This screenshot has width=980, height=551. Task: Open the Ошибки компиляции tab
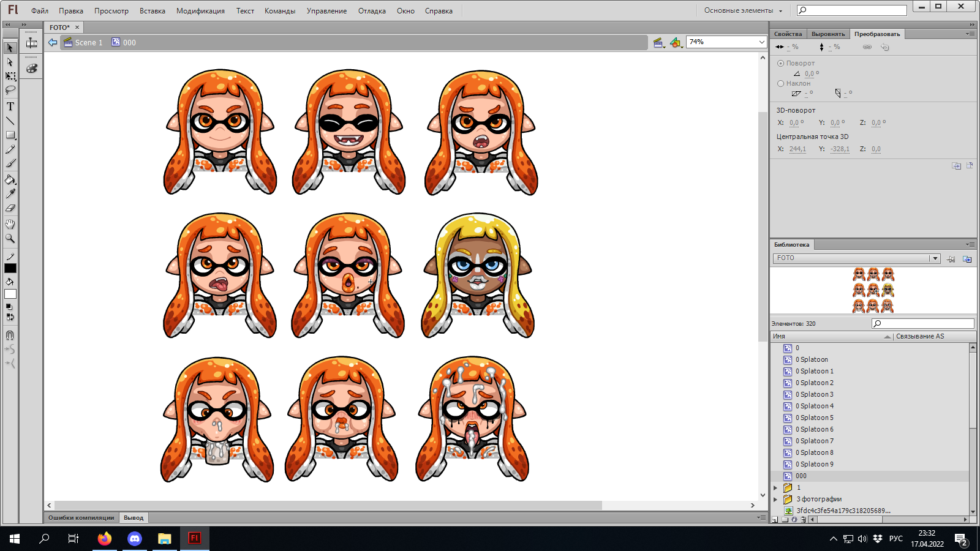81,518
